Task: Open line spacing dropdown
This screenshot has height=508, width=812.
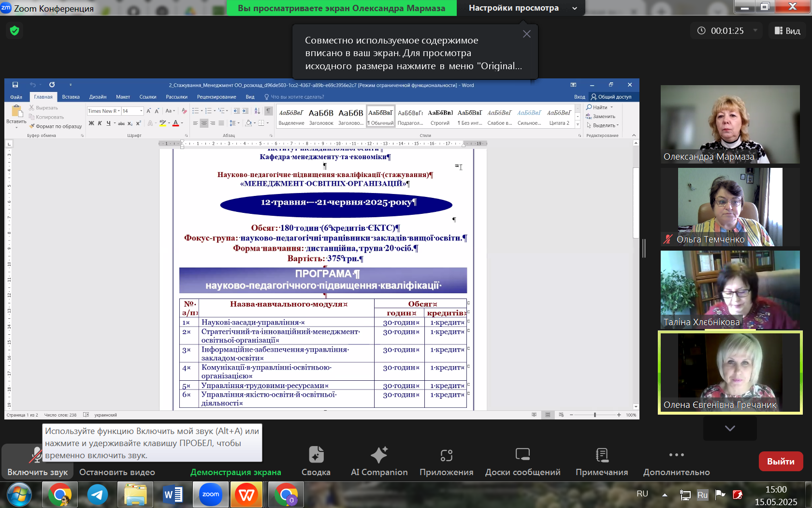Action: pos(234,123)
